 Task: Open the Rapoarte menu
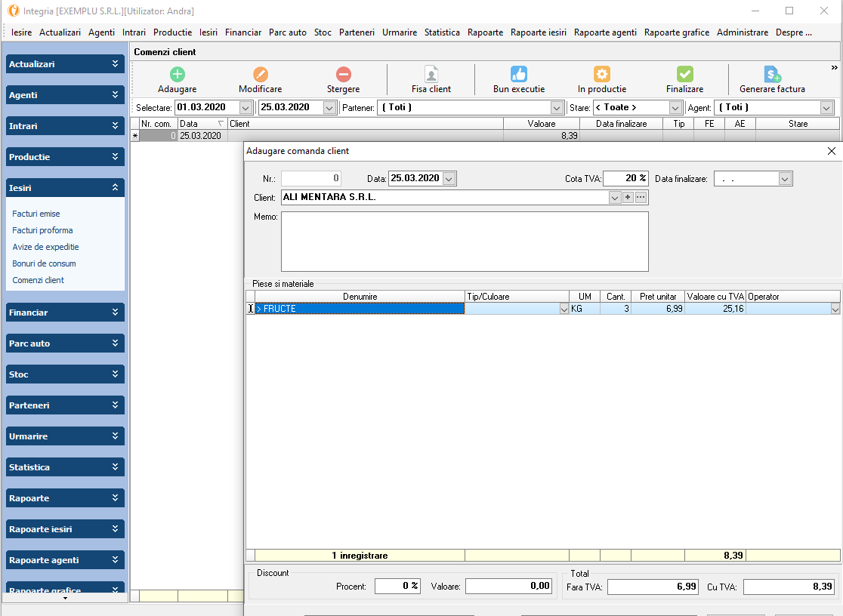pyautogui.click(x=485, y=32)
